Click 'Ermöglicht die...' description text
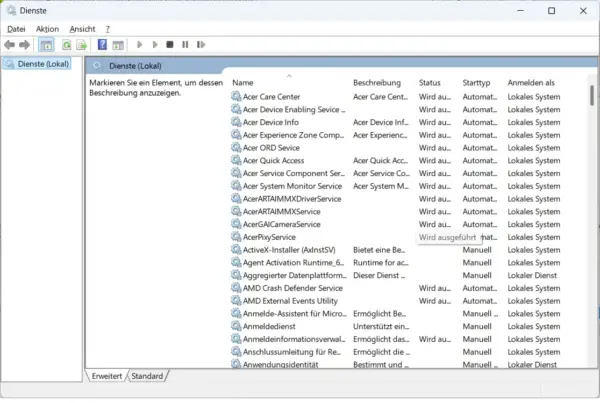Viewport: 600px width, 403px height. click(x=381, y=352)
